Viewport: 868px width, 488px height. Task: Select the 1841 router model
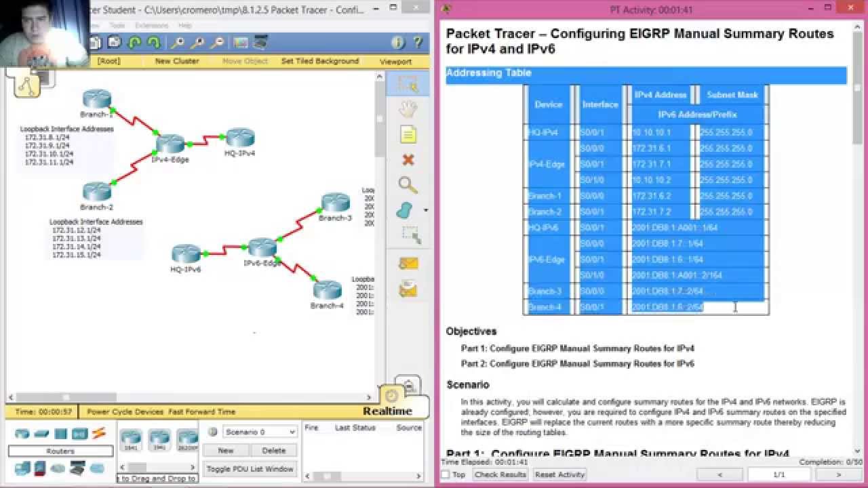pos(130,440)
